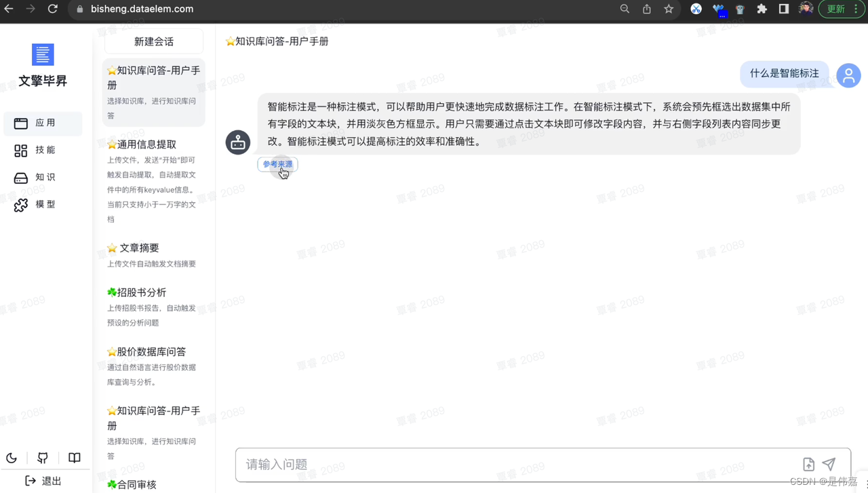This screenshot has height=493, width=868.
Task: Open the GitHub page icon
Action: [42, 458]
